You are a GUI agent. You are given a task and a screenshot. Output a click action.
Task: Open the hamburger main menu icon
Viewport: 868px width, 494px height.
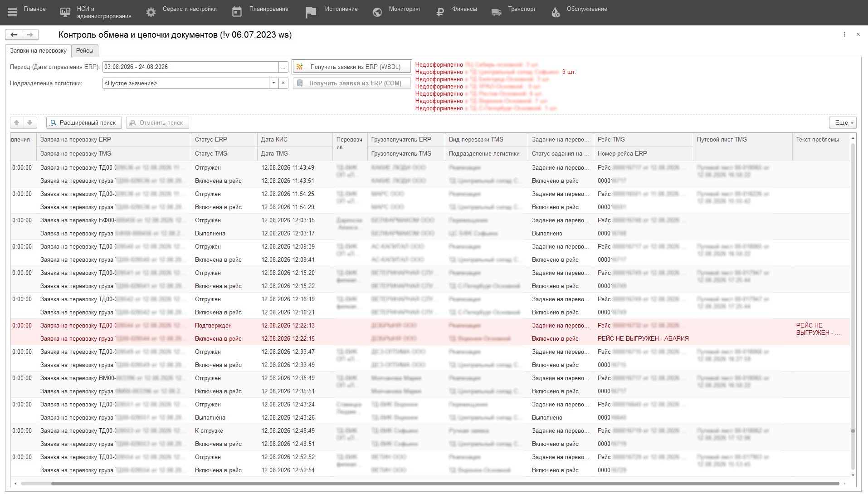click(12, 12)
